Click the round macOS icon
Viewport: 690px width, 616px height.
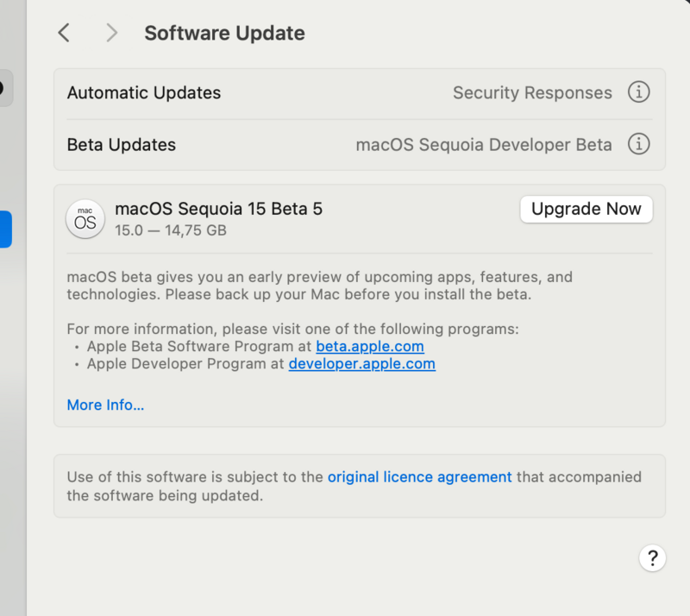tap(85, 219)
